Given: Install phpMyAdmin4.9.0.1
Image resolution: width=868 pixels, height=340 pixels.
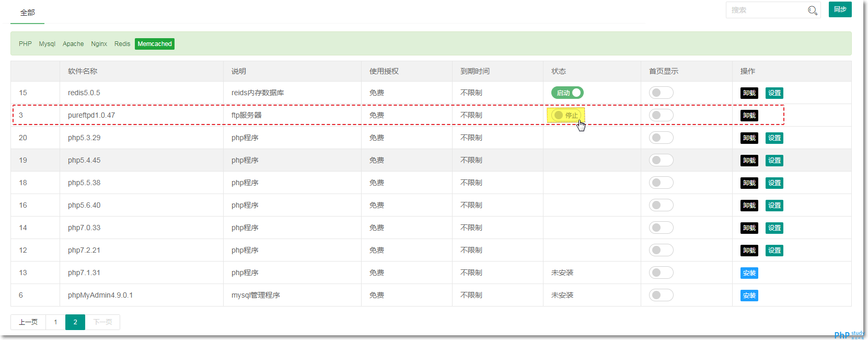Looking at the screenshot, I should click(749, 296).
